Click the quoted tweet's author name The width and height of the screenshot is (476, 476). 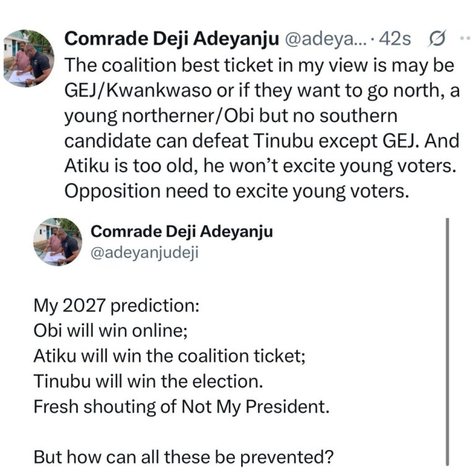tap(182, 231)
